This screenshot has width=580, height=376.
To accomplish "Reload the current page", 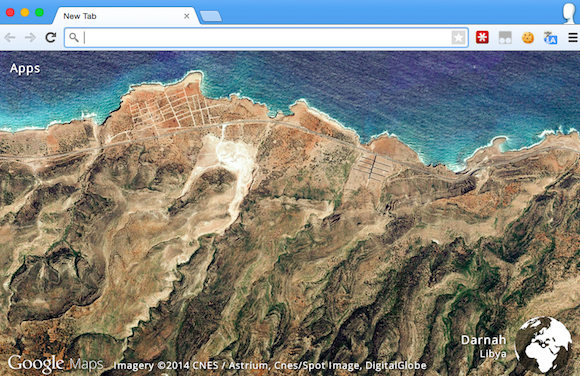I will pyautogui.click(x=51, y=37).
